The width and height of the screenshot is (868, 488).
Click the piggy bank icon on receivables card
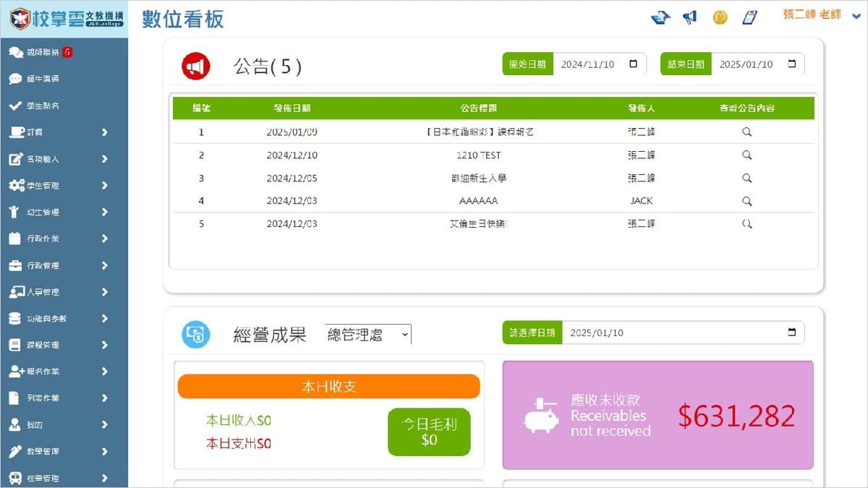[541, 415]
